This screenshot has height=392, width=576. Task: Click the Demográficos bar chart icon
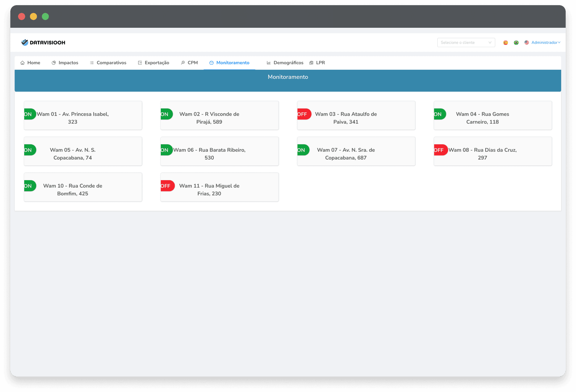coord(269,63)
